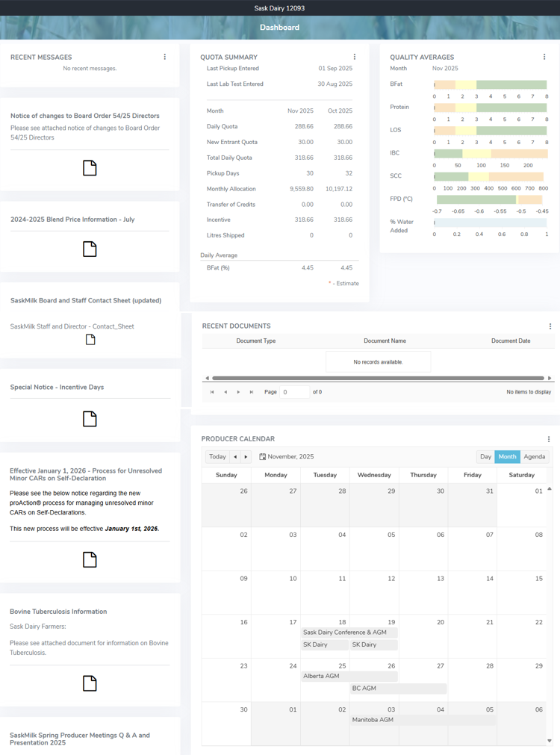Switch calendar to Day view

(485, 456)
